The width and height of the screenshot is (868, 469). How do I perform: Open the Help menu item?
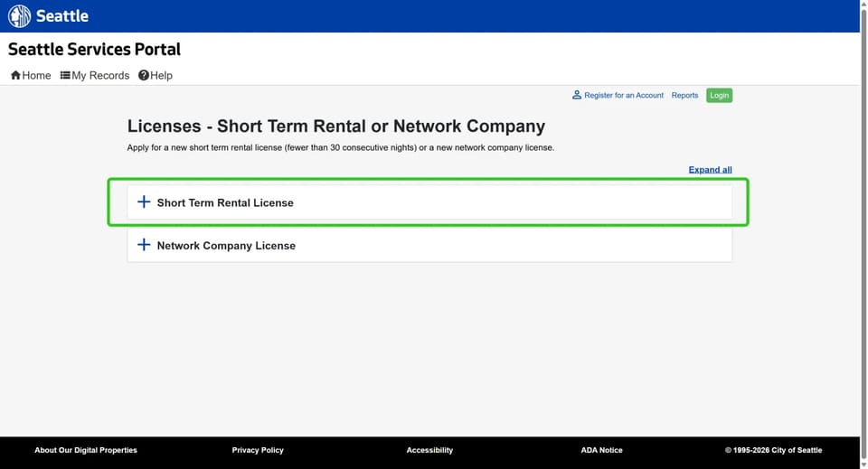[156, 75]
